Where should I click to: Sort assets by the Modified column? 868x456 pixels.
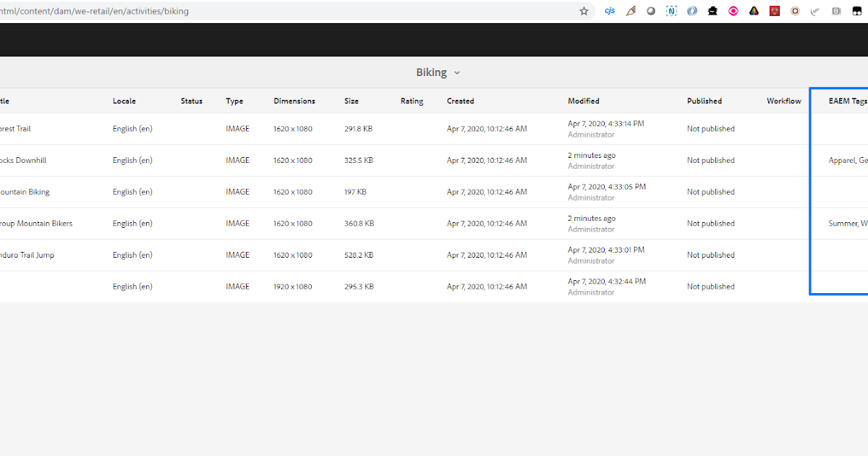tap(584, 101)
